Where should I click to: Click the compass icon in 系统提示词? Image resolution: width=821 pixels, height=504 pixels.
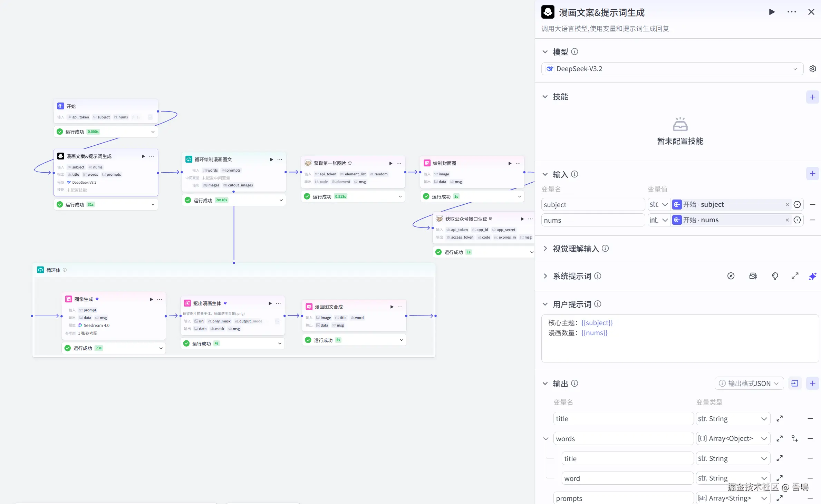click(x=731, y=276)
